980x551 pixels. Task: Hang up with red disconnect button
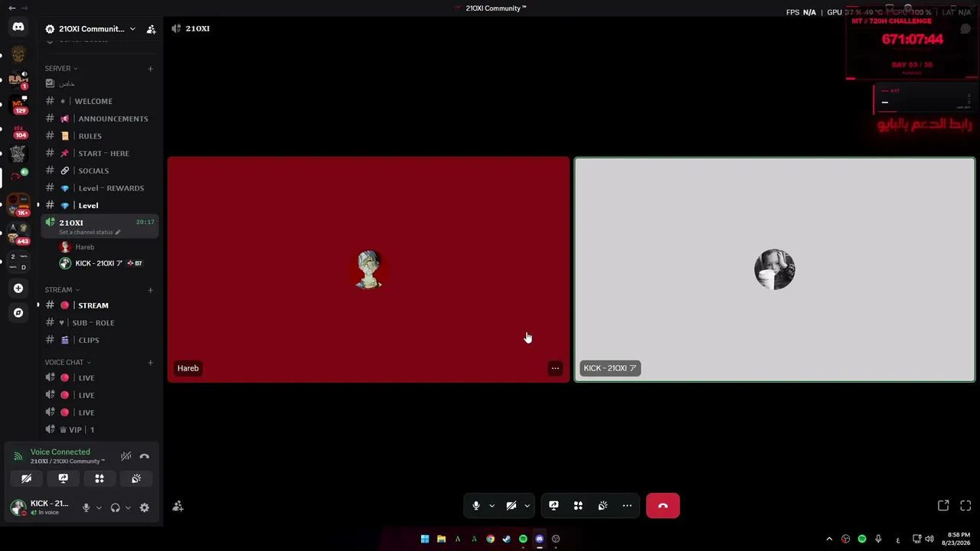[x=663, y=506]
